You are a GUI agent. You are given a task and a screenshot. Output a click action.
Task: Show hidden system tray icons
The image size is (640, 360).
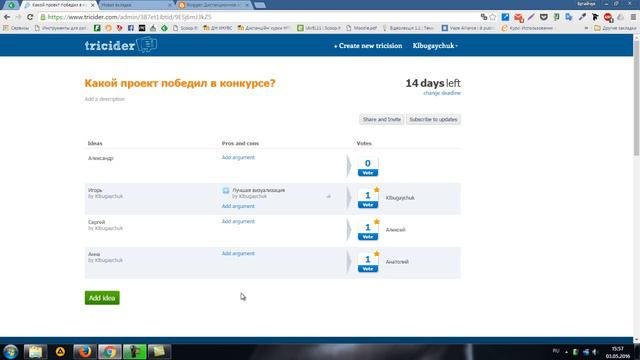567,351
